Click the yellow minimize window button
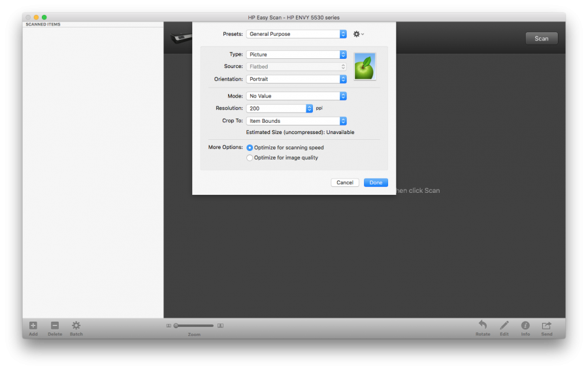 pos(36,17)
